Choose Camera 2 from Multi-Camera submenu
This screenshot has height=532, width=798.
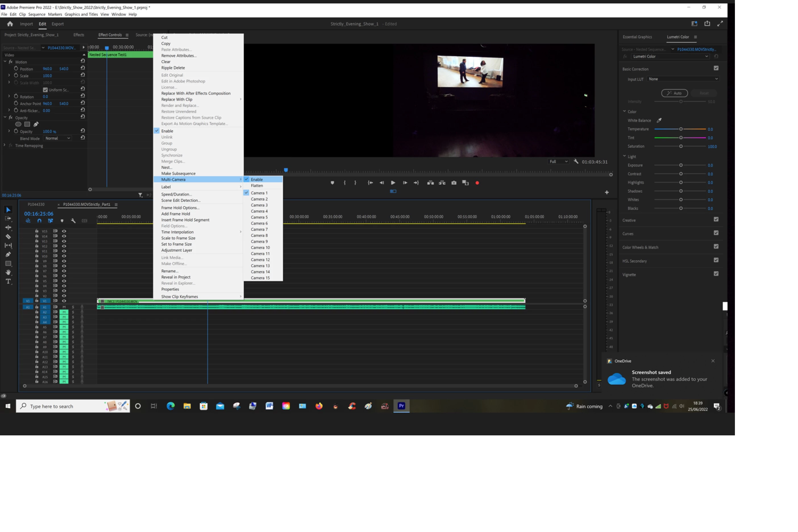tap(259, 199)
